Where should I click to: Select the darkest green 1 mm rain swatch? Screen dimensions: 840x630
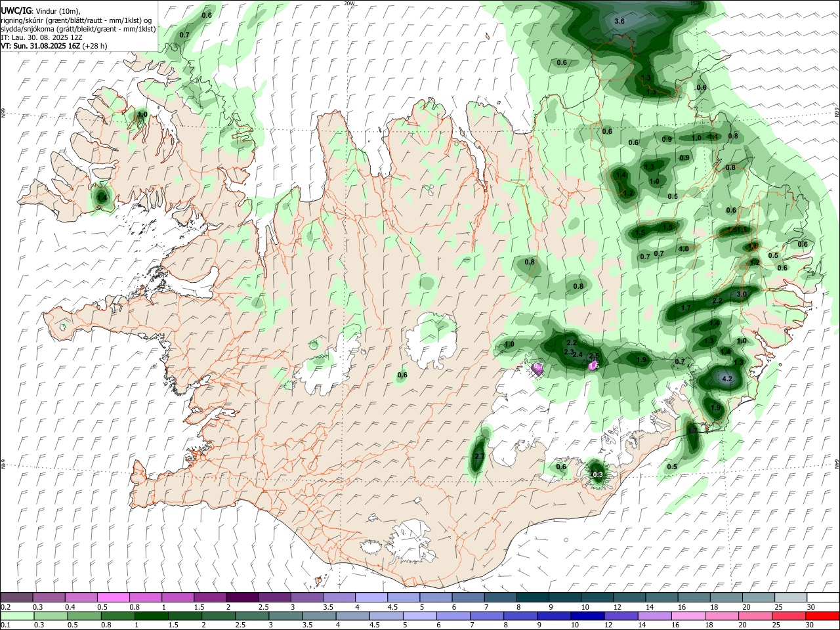click(153, 616)
